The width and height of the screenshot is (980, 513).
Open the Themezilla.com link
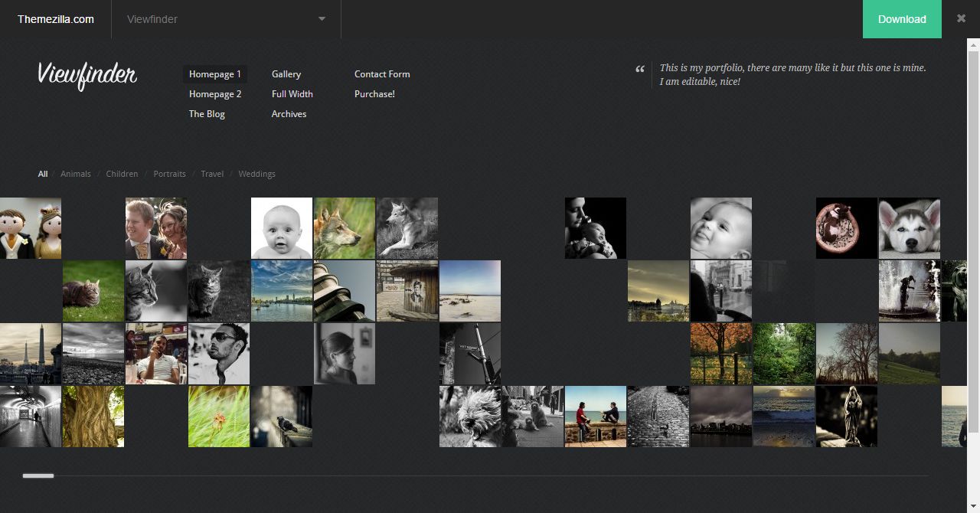[x=56, y=19]
